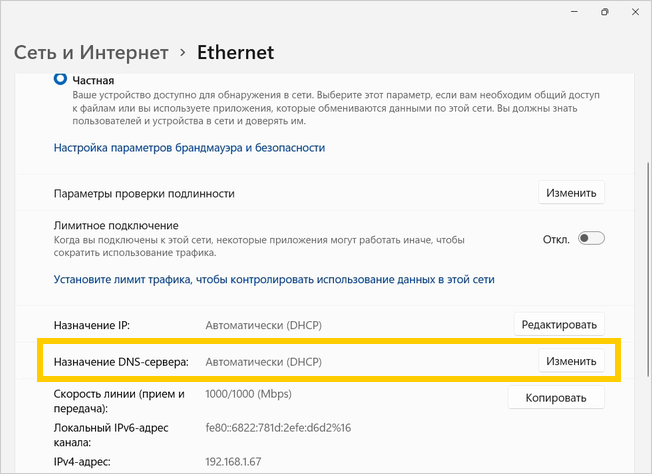
Task: Go back to Сеть и Интернет breadcrumb
Action: click(89, 52)
